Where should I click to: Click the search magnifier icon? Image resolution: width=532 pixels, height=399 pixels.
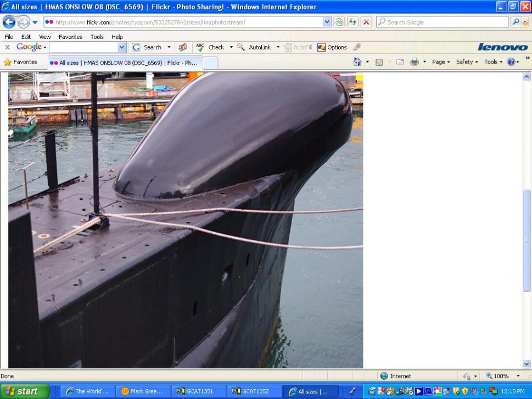[x=516, y=22]
